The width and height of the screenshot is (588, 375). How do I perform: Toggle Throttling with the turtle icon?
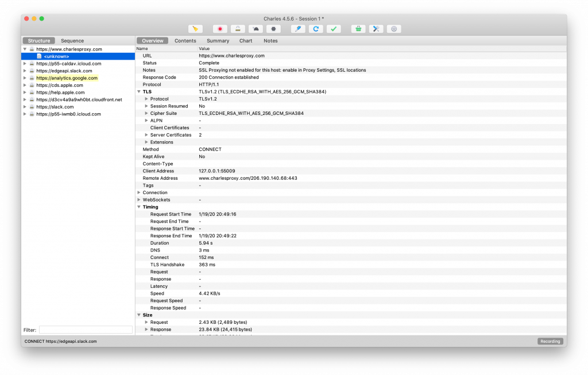256,29
